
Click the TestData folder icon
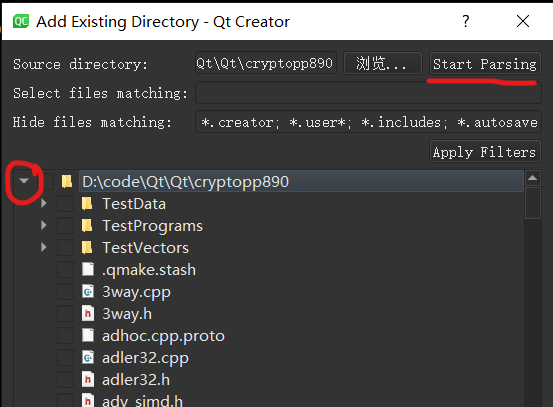coord(87,204)
